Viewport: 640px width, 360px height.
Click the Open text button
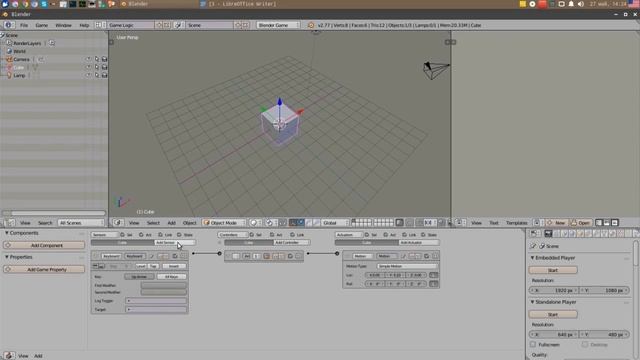[x=580, y=222]
